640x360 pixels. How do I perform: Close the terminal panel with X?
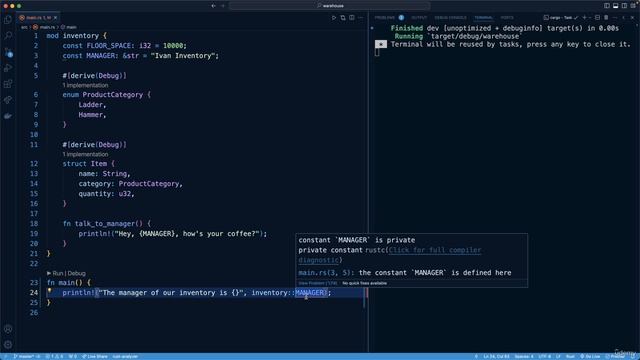pyautogui.click(x=632, y=18)
